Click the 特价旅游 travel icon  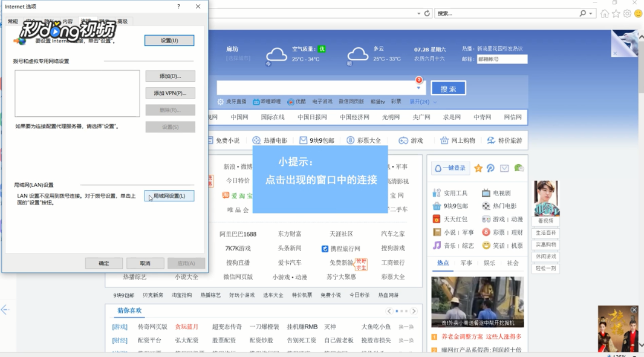click(x=491, y=140)
